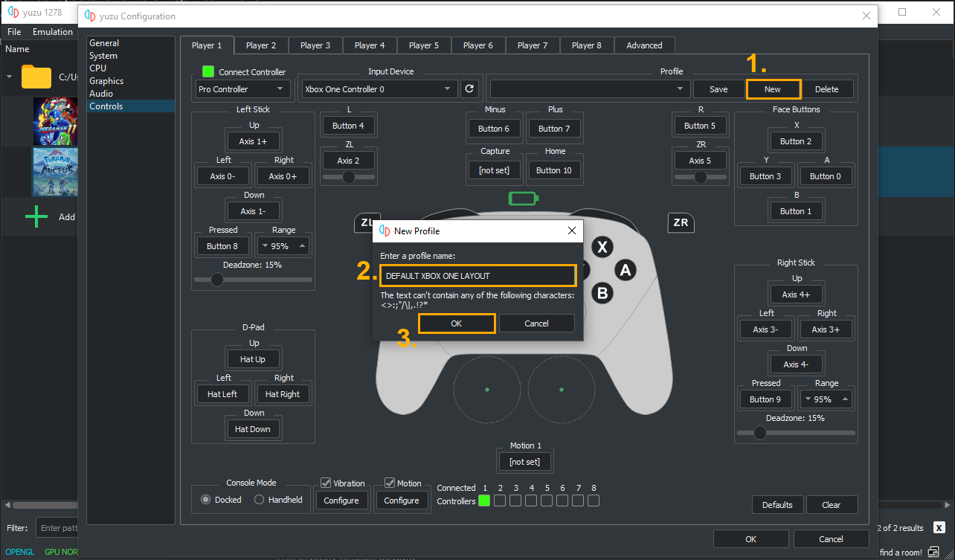Screen dimensions: 955x560
Task: Click the Motion 1 [not set] mapping button
Action: coord(524,462)
